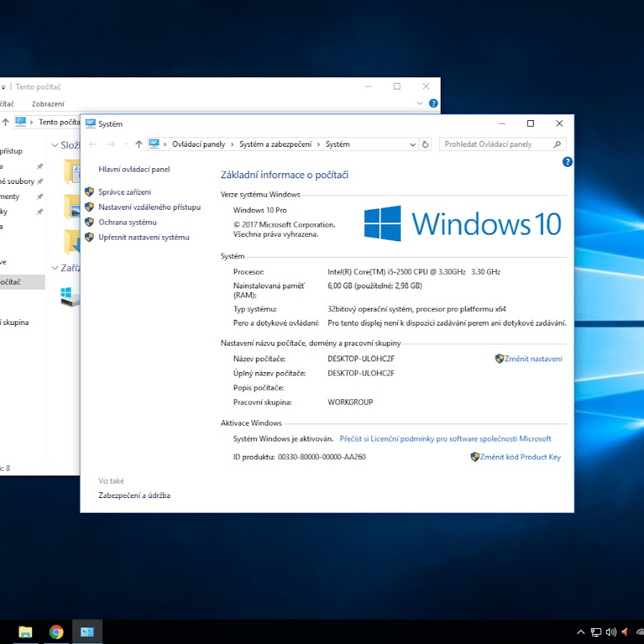Click the forward arrow in Systém window
Image resolution: width=644 pixels, height=644 pixels.
[111, 144]
